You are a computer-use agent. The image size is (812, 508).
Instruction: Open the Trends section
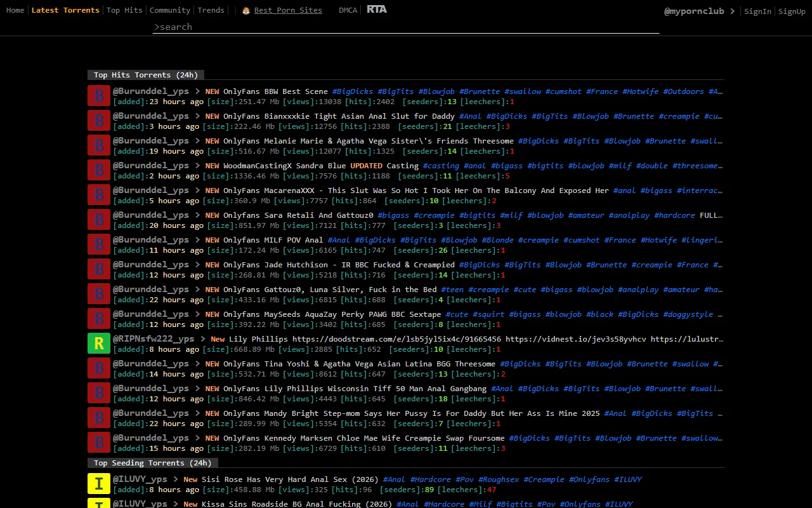(x=211, y=10)
